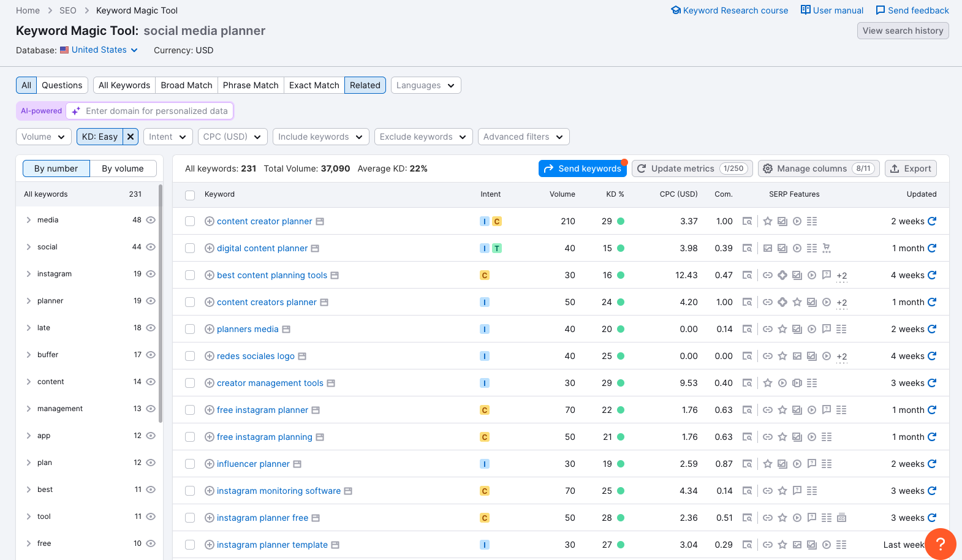Refresh metrics for instagram monitoring software

click(932, 491)
